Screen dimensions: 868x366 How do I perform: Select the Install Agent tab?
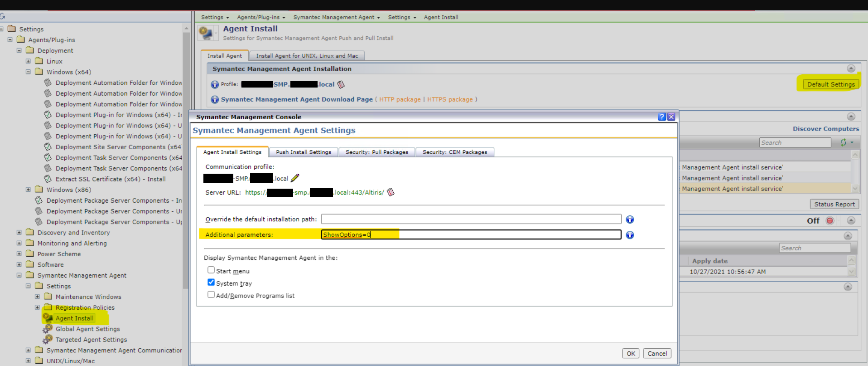point(225,56)
